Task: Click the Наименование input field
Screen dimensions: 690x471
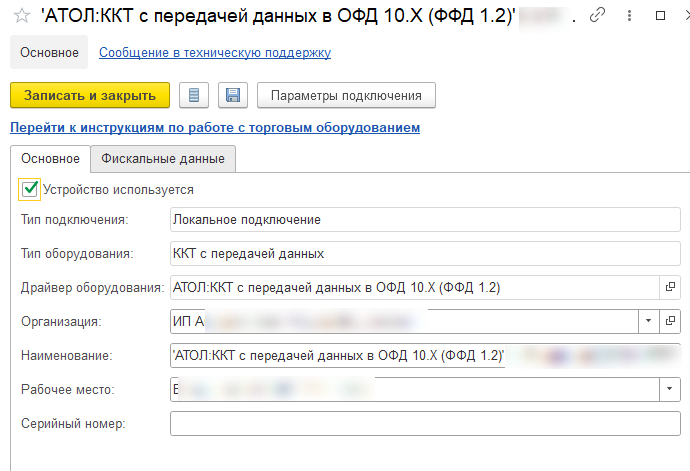Action: click(x=425, y=356)
